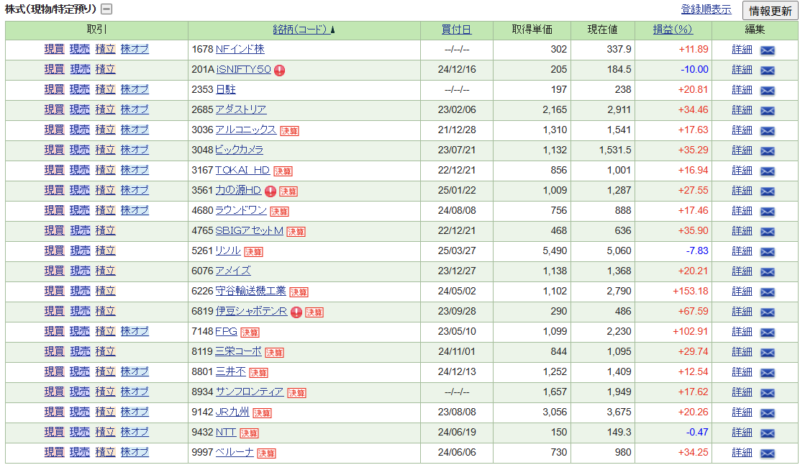Click 現買 for NFインド株
This screenshot has height=465, width=800.
click(x=54, y=49)
